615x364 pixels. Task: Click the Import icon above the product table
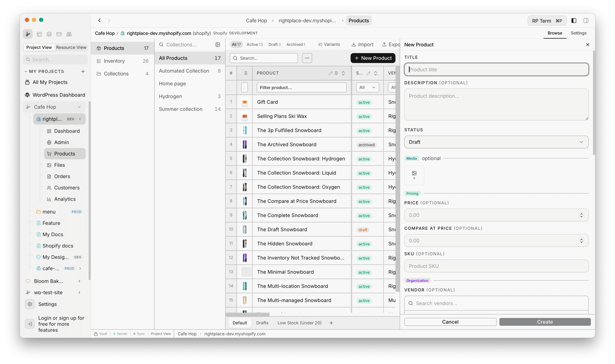pos(354,44)
